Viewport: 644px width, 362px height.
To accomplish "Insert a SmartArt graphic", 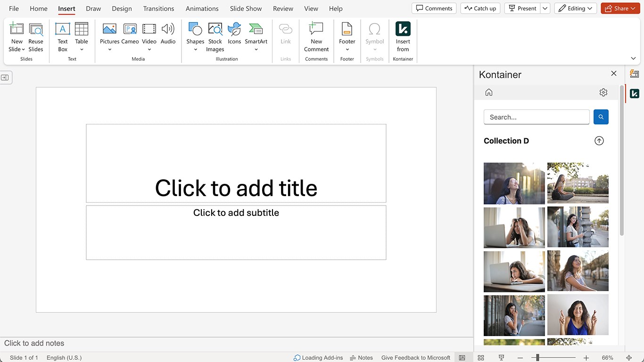I will click(x=256, y=37).
